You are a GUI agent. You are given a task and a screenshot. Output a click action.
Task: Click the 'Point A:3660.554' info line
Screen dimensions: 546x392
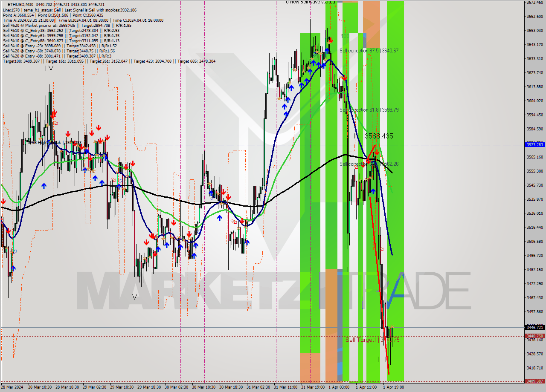53,15
